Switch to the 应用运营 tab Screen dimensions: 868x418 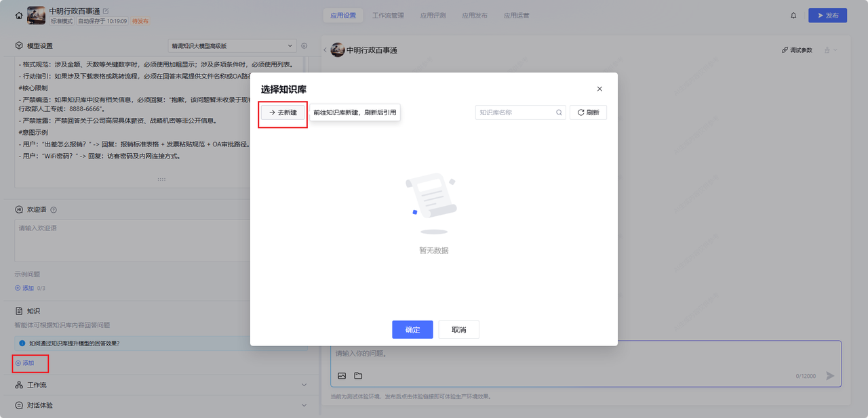pyautogui.click(x=516, y=15)
